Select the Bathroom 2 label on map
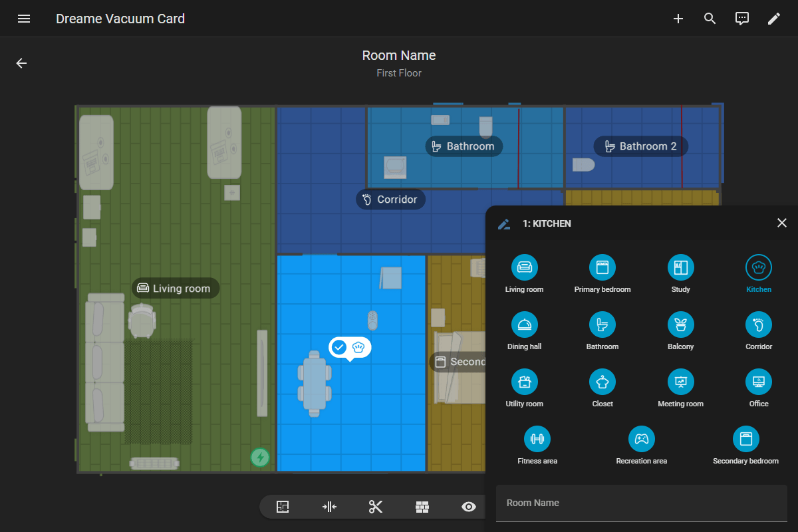 click(x=641, y=146)
